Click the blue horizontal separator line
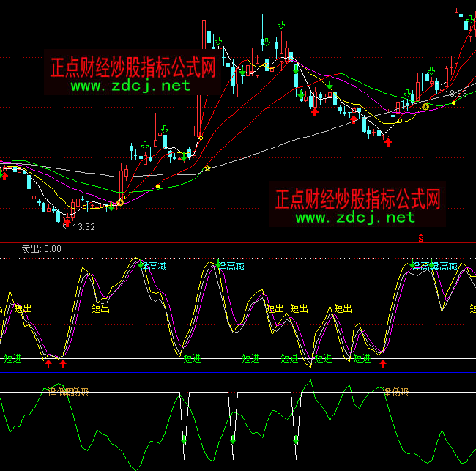Image resolution: width=476 pixels, height=471 pixels. [238, 372]
